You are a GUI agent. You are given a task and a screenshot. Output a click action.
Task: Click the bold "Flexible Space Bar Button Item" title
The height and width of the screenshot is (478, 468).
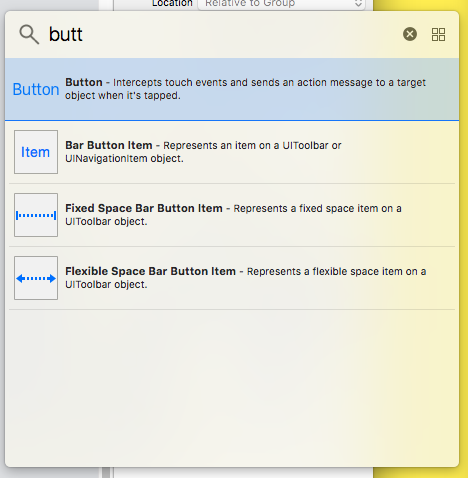click(x=150, y=271)
